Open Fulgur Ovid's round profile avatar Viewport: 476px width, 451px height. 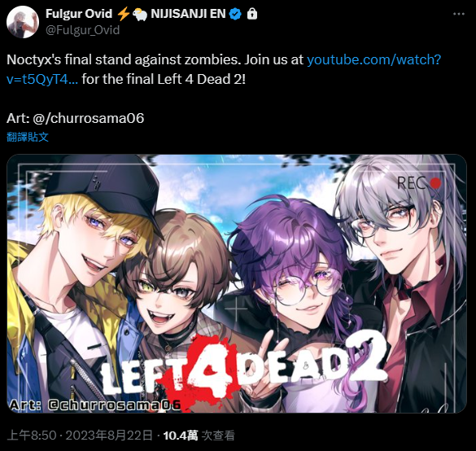(23, 22)
